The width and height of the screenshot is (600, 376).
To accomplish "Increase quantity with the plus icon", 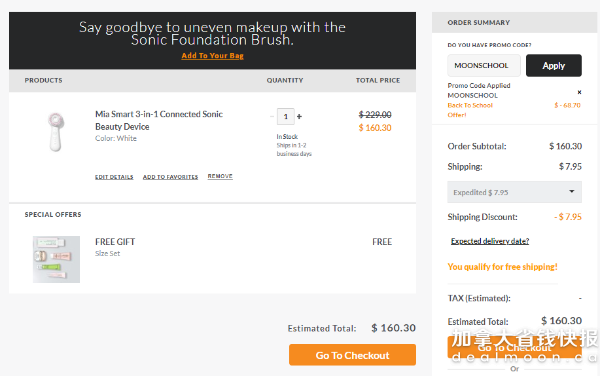I will pos(299,116).
